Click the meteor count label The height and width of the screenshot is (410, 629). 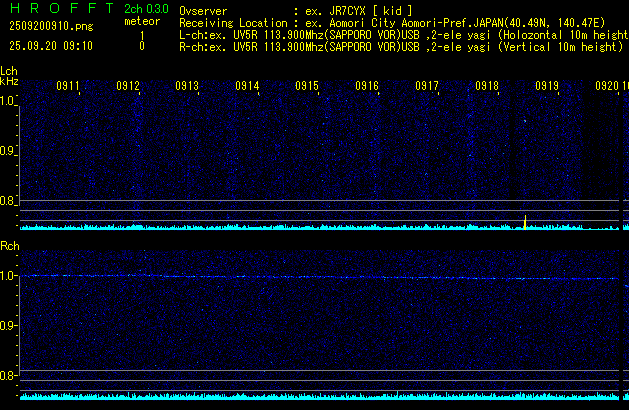[141, 21]
